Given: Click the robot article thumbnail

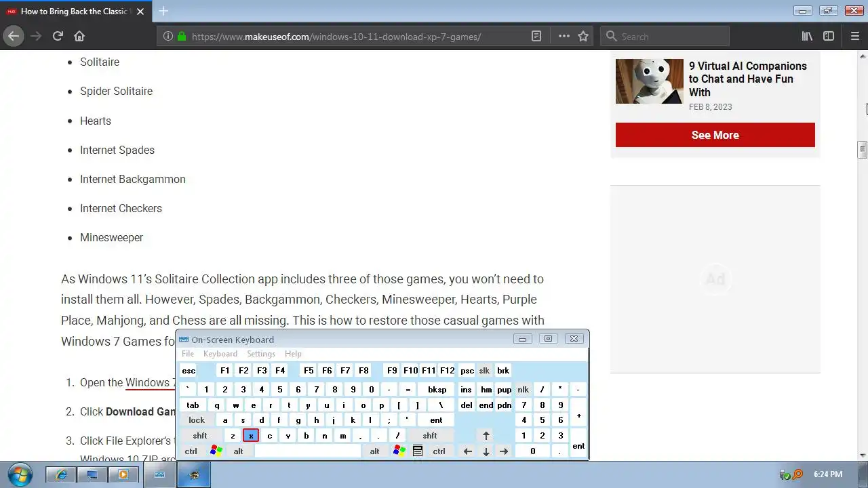Looking at the screenshot, I should (x=650, y=81).
